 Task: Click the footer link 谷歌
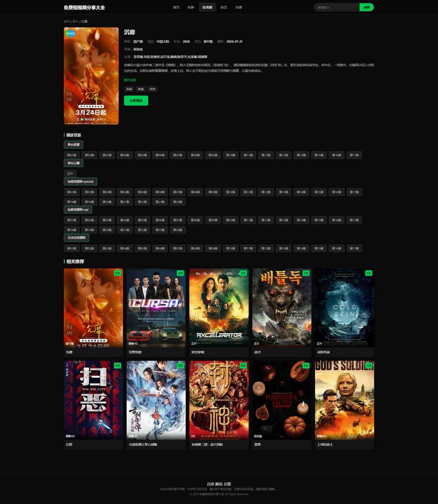coord(227,484)
